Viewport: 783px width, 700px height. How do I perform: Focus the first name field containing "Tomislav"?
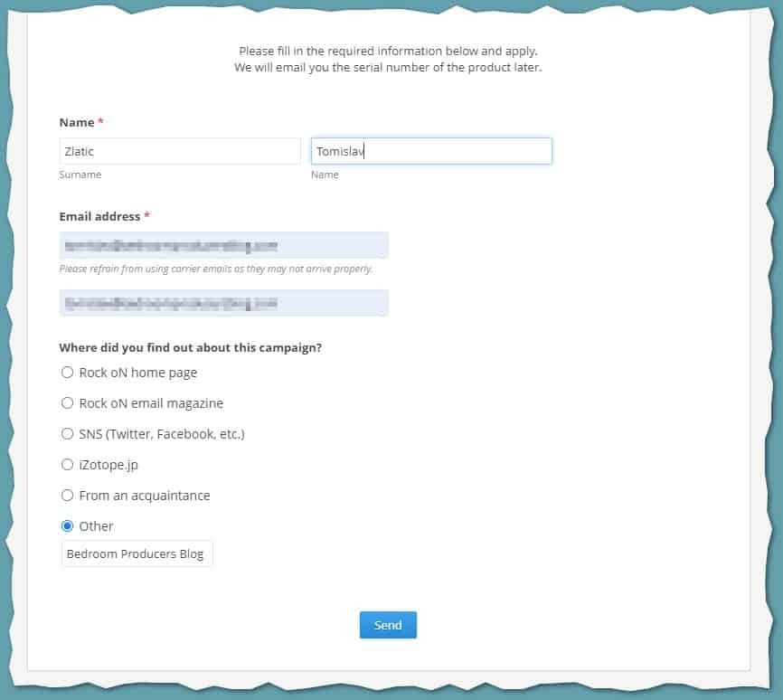pyautogui.click(x=430, y=151)
